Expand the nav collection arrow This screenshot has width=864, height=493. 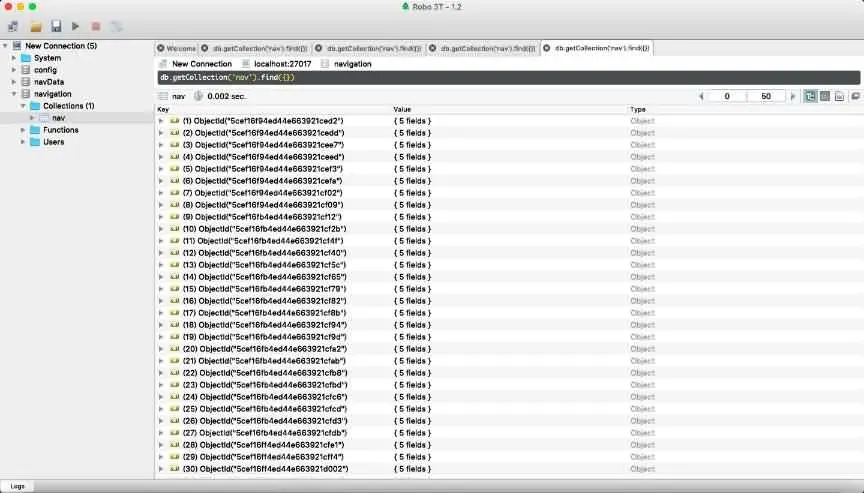pos(32,118)
